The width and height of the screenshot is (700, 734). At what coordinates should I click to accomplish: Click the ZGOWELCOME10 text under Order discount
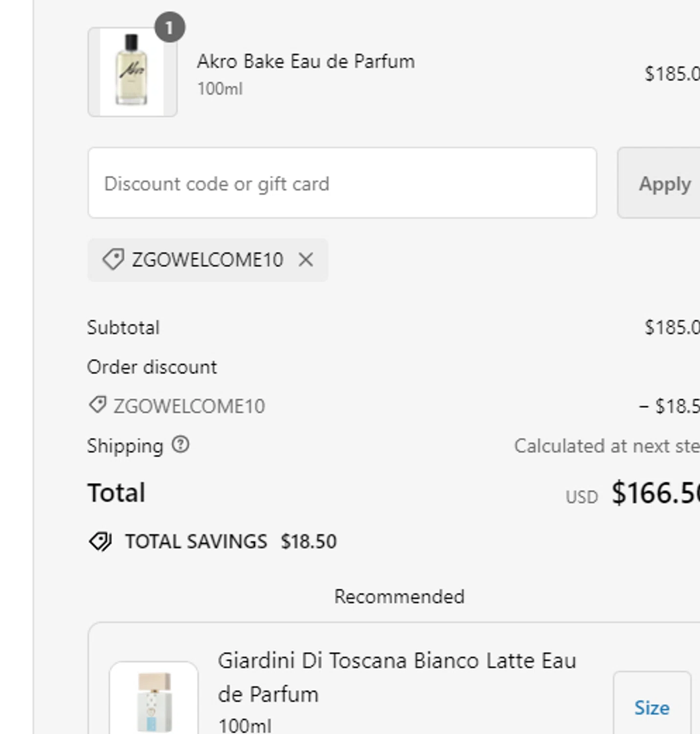pos(189,406)
